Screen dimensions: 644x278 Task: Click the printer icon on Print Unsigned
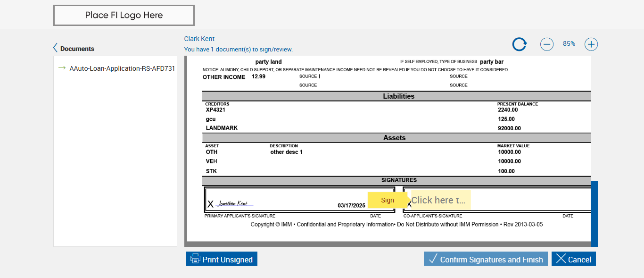[x=195, y=259]
